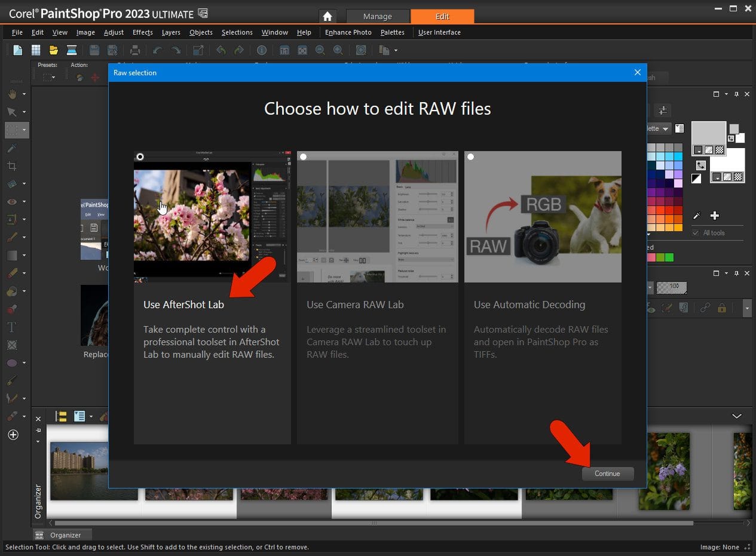Select the Use Automatic Decoding option
The width and height of the screenshot is (756, 556).
click(x=529, y=305)
